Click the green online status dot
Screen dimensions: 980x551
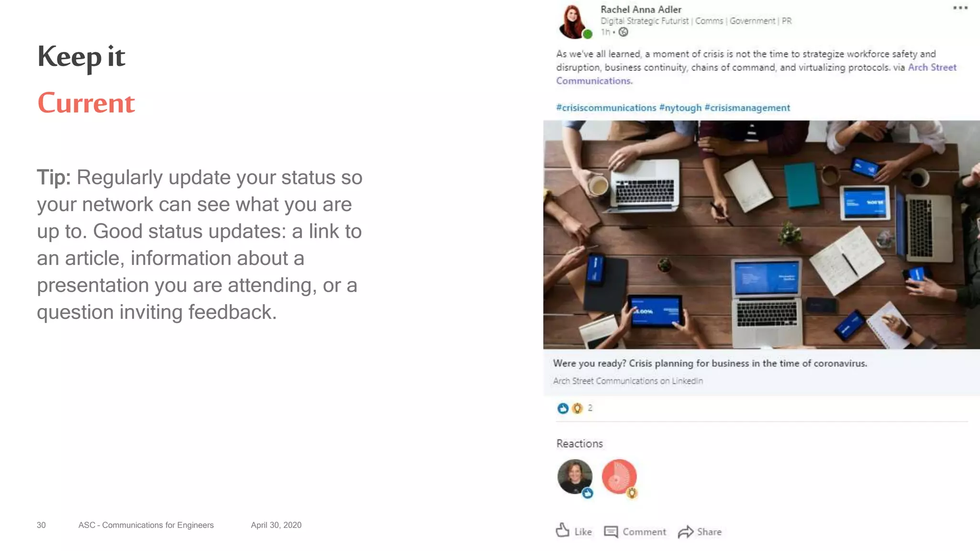pyautogui.click(x=587, y=34)
